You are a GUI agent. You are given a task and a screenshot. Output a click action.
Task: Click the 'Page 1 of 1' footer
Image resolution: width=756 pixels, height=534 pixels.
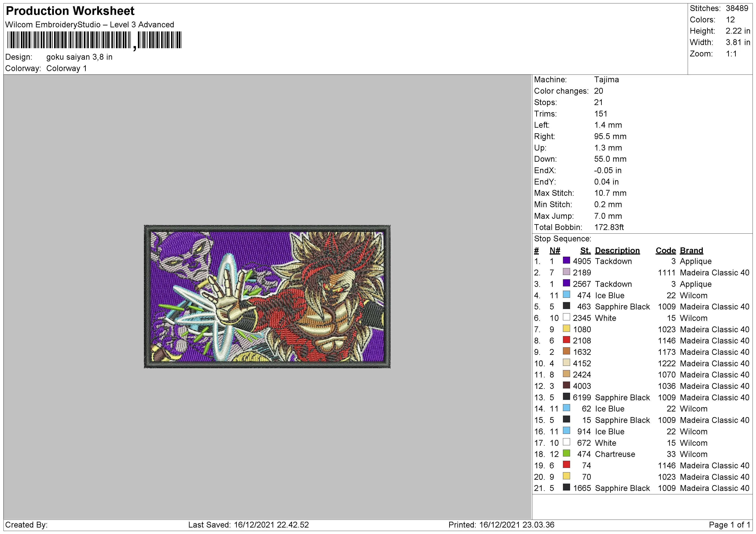pos(729,525)
